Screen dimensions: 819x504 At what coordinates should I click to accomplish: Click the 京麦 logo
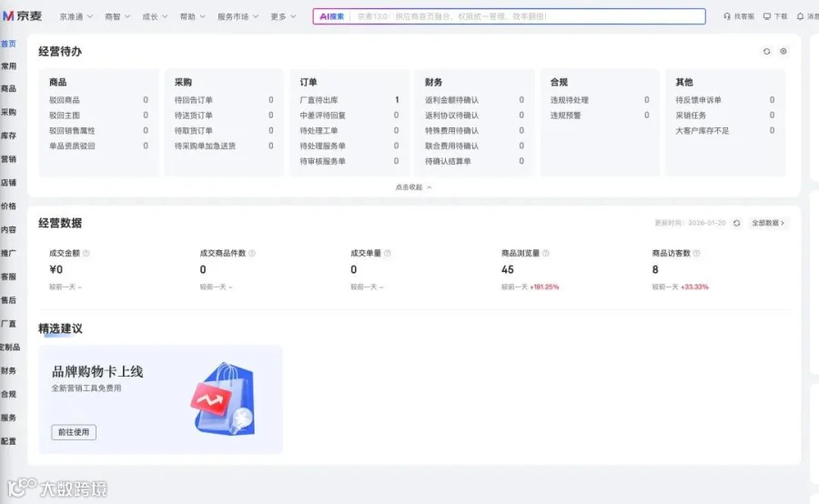(x=22, y=16)
